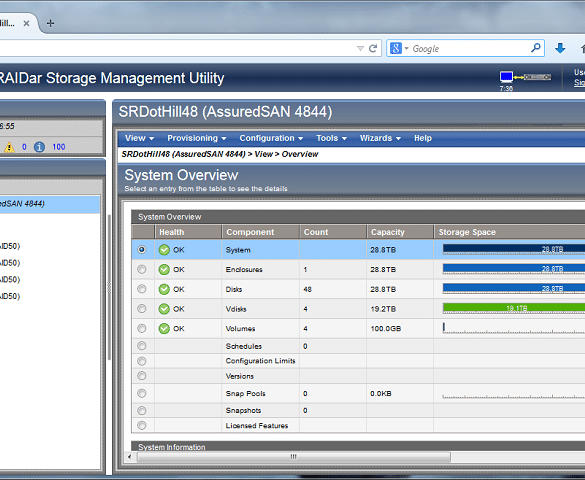This screenshot has width=585, height=480.
Task: Select the highlighted AssuredSAN 4844 tree item
Action: 50,204
